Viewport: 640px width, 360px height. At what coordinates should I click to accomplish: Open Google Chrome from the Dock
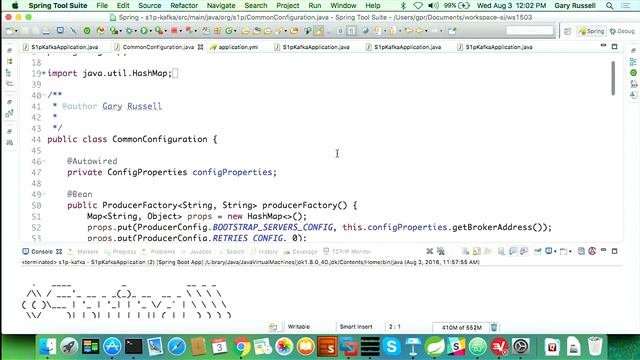pyautogui.click(x=241, y=347)
